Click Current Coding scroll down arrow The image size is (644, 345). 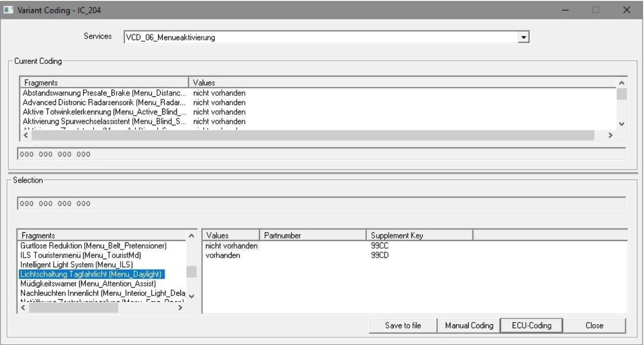(x=622, y=124)
